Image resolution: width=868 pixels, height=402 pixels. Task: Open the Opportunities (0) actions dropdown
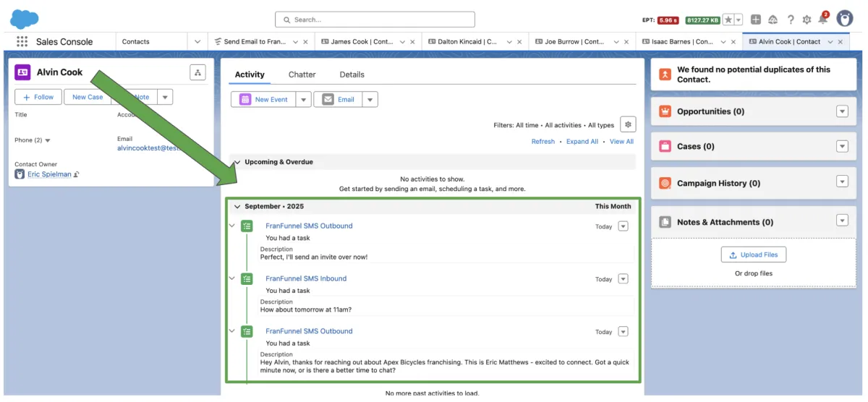point(842,111)
